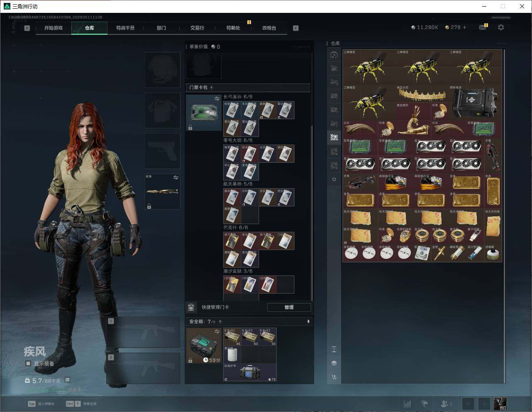Click the warehouse stacking layers icon
The height and width of the screenshot is (412, 532).
coord(334,363)
